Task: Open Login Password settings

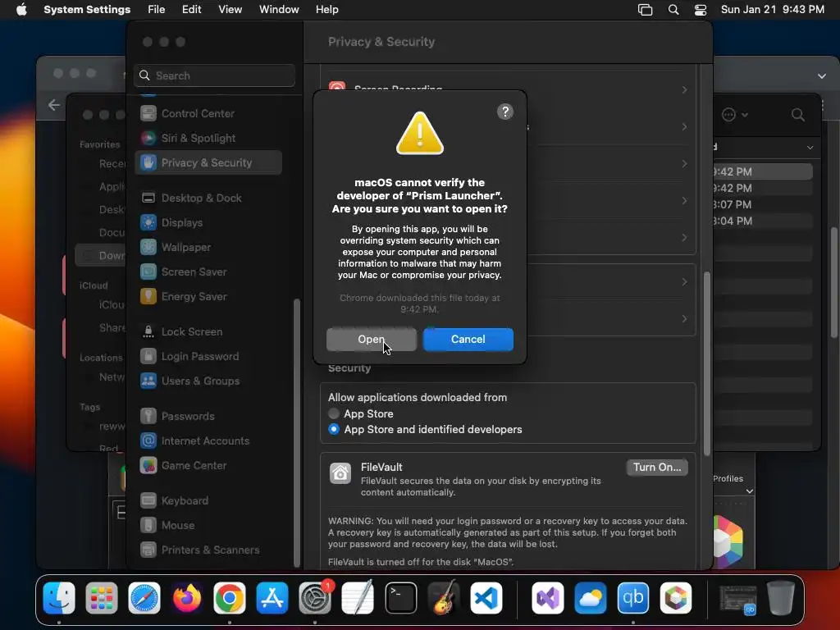Action: point(208,357)
